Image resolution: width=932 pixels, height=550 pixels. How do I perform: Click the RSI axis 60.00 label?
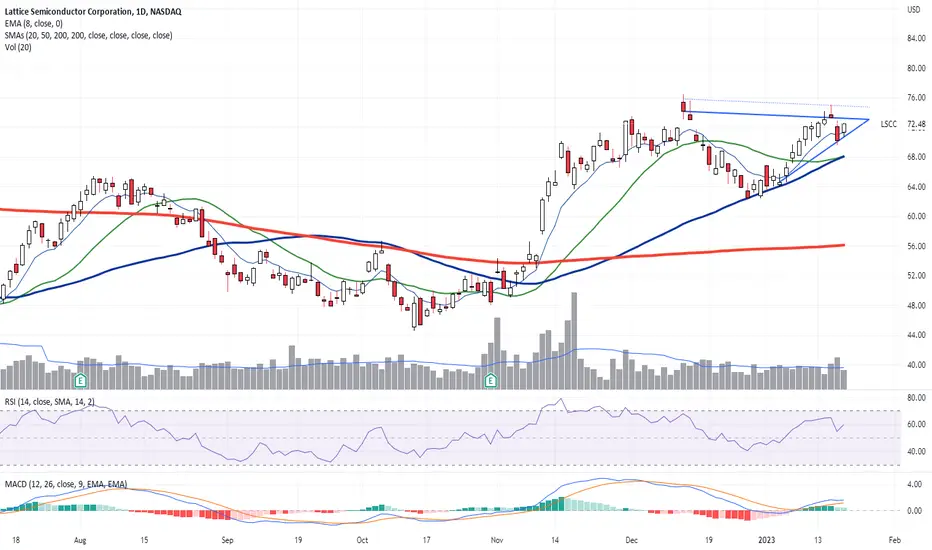(x=917, y=425)
